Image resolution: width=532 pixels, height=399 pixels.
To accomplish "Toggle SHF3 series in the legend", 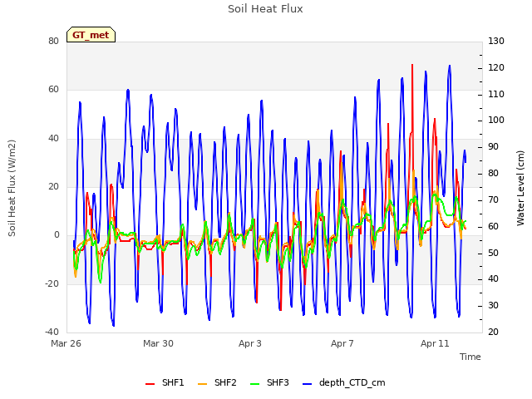I will (x=269, y=382).
